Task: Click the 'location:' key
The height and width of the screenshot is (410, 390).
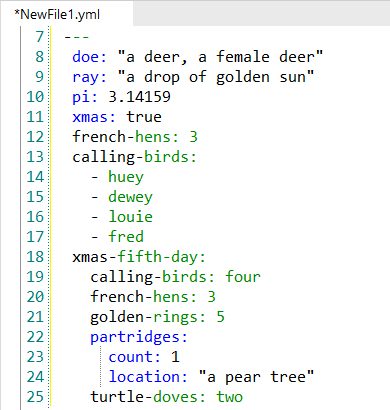Action: pyautogui.click(x=148, y=377)
